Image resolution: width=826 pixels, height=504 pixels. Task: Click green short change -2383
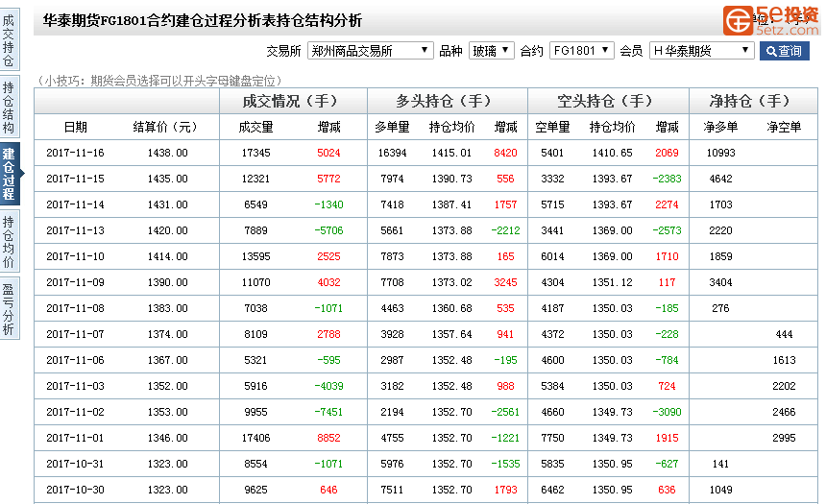tap(667, 179)
